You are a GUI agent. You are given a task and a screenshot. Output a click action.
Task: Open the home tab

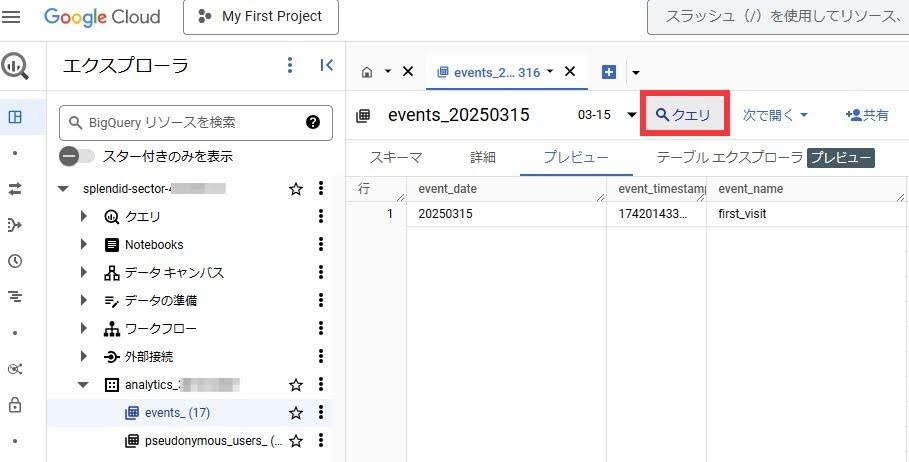coord(366,72)
